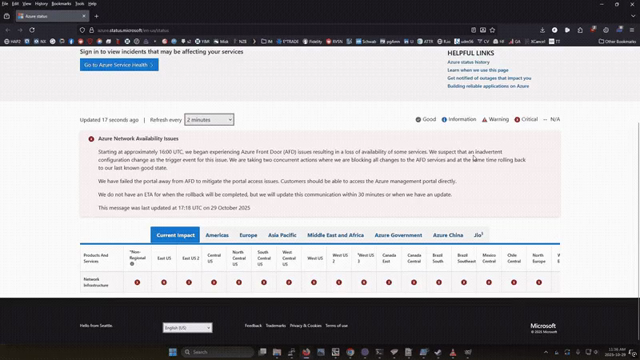640x360 pixels.
Task: Click the Critical icon under Canada Central
Action: click(x=414, y=282)
